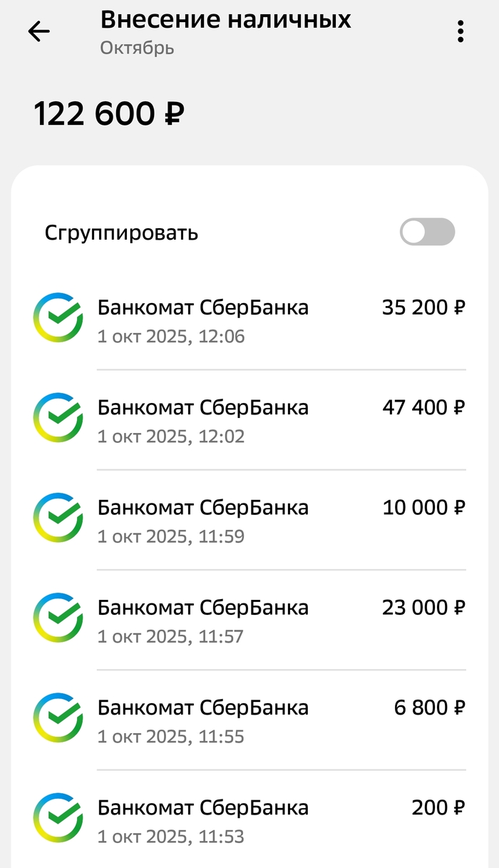This screenshot has width=499, height=868.
Task: Click Sber logo of 10 000 ₽ deposit
Action: (58, 517)
